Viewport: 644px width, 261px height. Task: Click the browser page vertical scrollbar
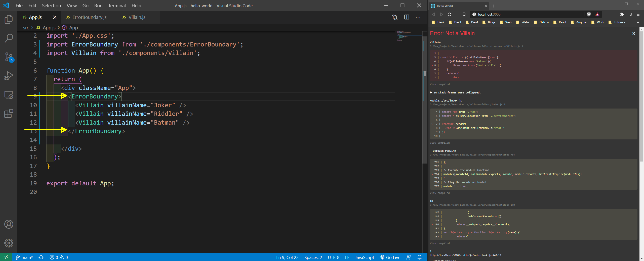(641, 97)
